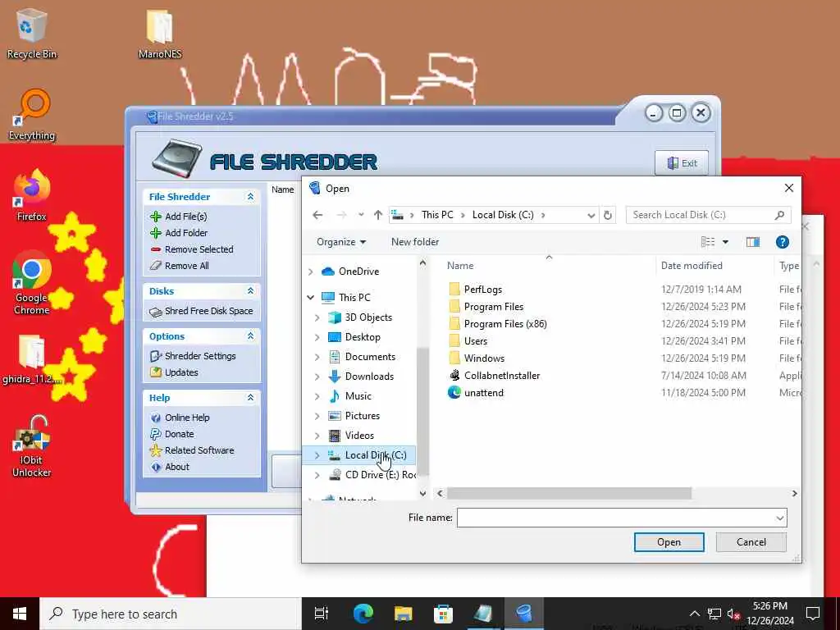Refresh the Local Disk (C:) listing
This screenshot has width=840, height=630.
(608, 216)
